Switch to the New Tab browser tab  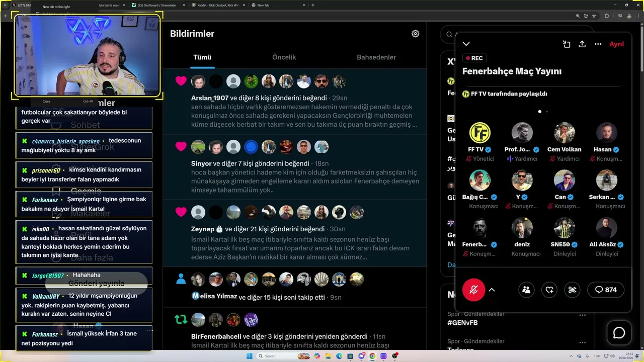pyautogui.click(x=278, y=5)
